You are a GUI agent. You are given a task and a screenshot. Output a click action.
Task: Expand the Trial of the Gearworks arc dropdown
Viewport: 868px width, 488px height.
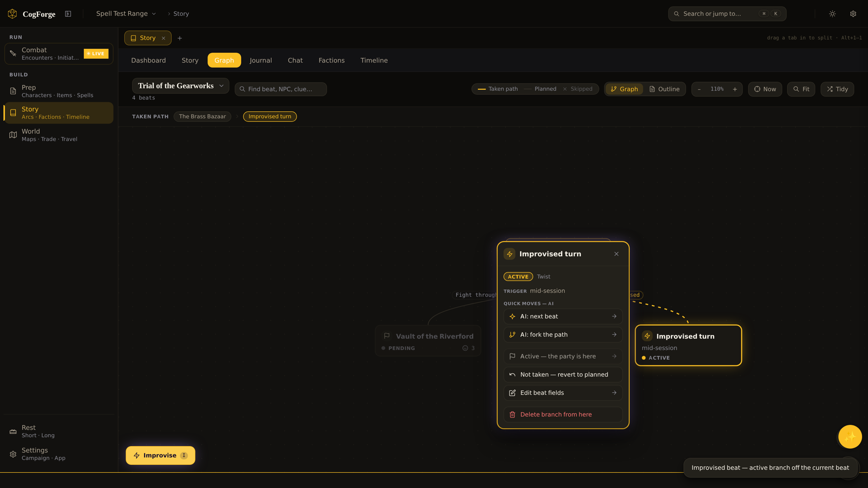[x=181, y=86]
